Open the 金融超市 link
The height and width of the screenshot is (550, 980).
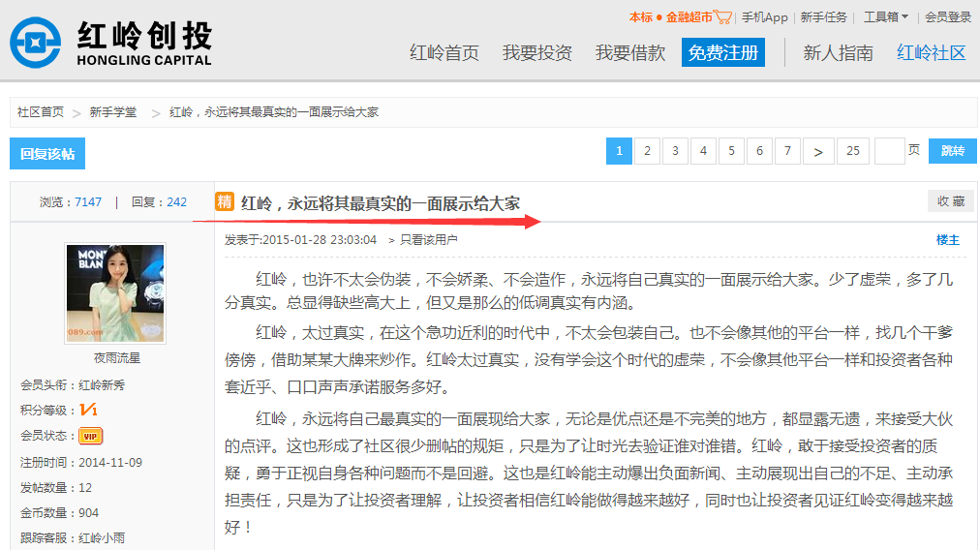689,17
